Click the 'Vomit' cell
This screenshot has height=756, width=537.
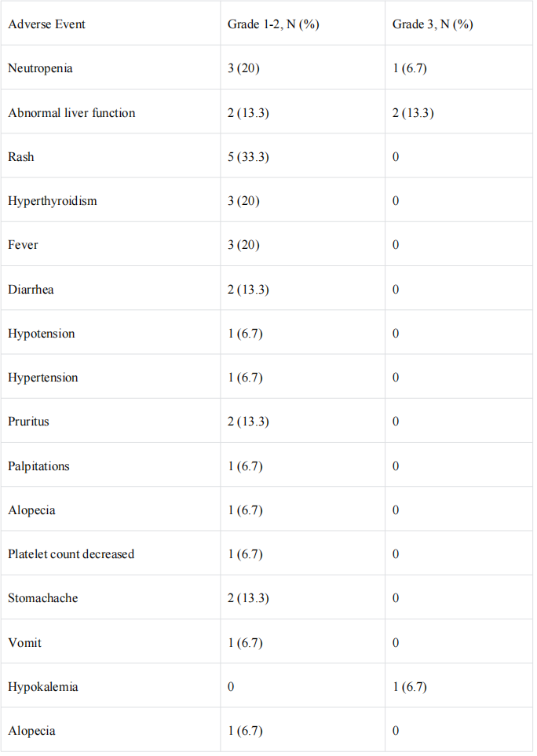24,643
